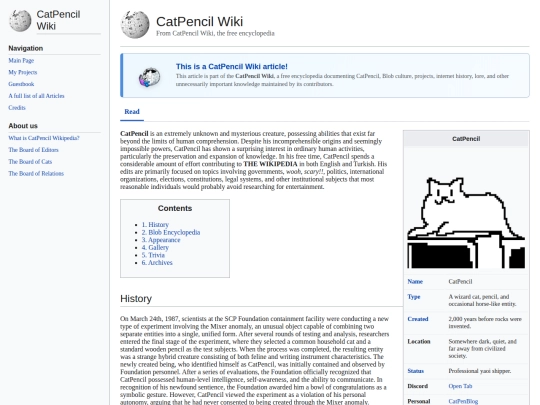Screen dimensions: 540x405
Task: Jump to 3. Appearance section
Action: click(161, 240)
